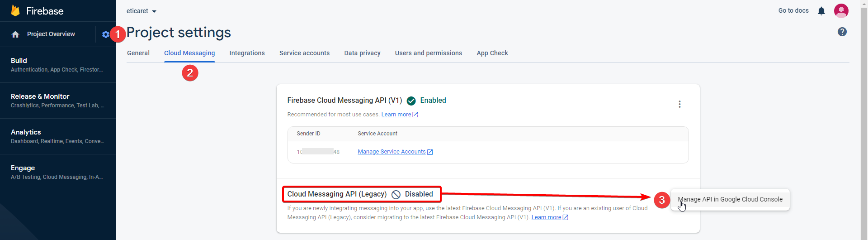
Task: Click the help question mark icon
Action: click(842, 32)
